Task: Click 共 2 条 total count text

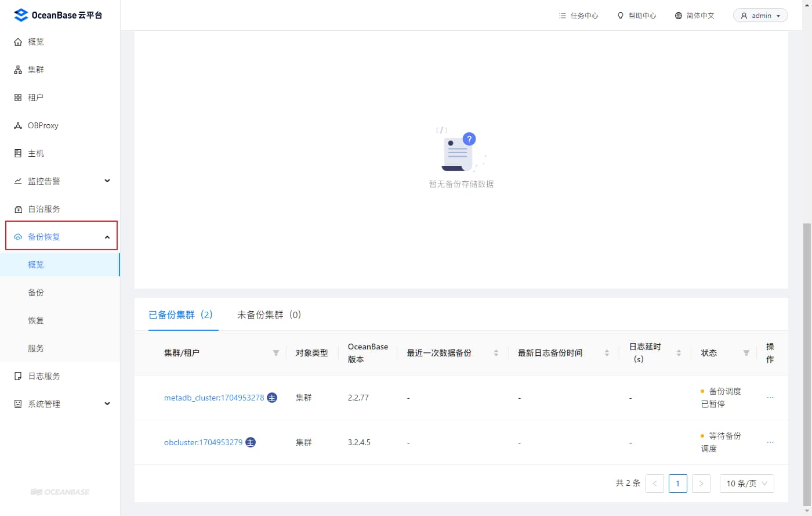Action: tap(628, 483)
